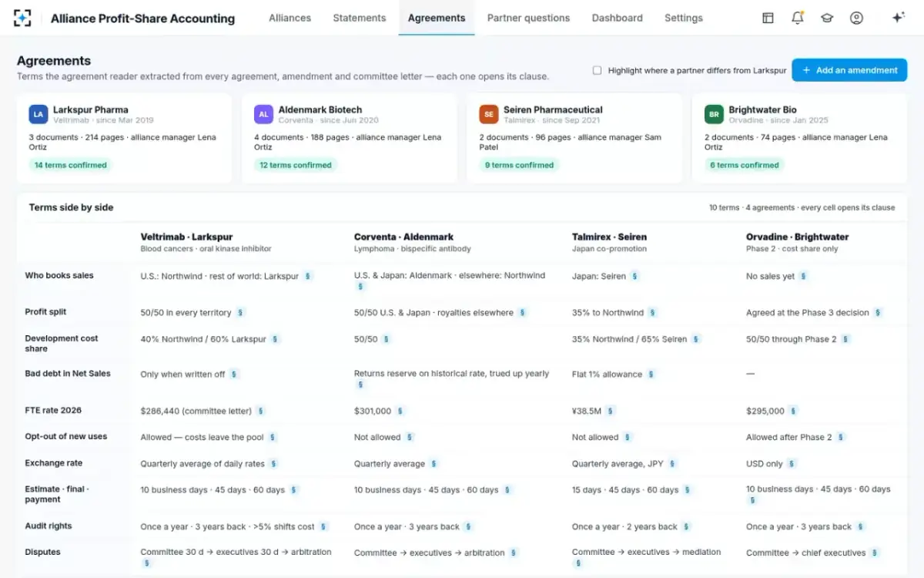Open clause icon beside "Only when written off"

coord(234,375)
